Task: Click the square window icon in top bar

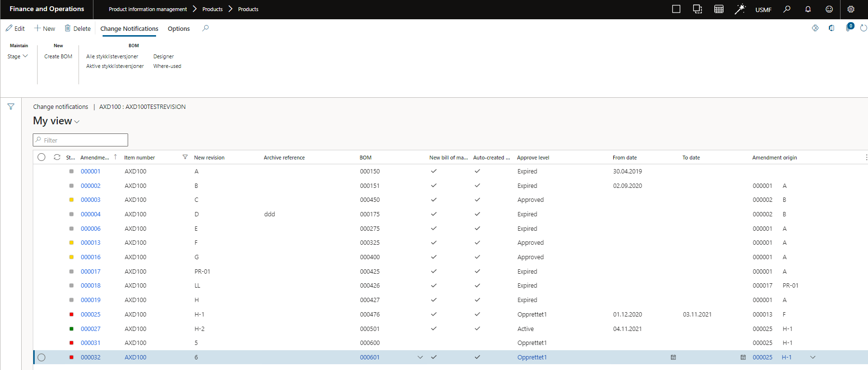Action: click(x=676, y=9)
